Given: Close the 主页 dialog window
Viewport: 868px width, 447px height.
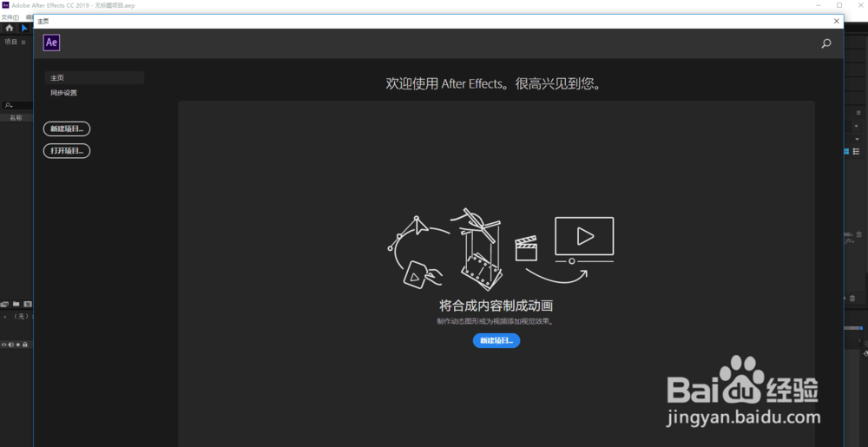Looking at the screenshot, I should tap(836, 21).
